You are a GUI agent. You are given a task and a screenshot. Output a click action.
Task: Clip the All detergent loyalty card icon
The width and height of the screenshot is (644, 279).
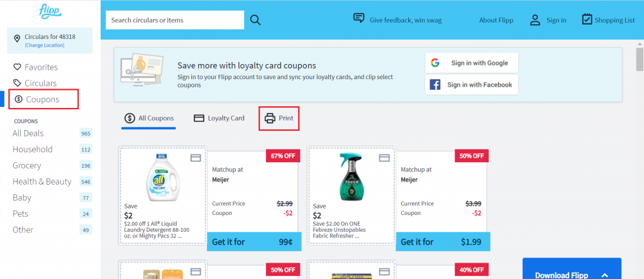click(195, 157)
